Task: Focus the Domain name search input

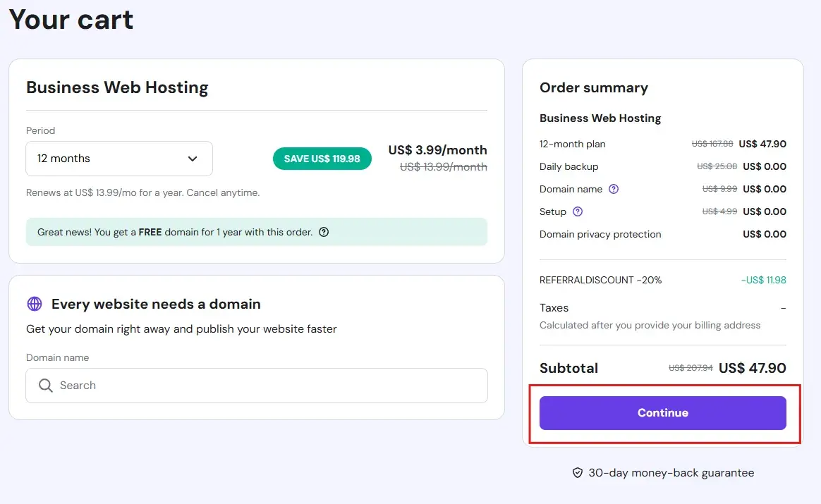Action: click(x=268, y=386)
